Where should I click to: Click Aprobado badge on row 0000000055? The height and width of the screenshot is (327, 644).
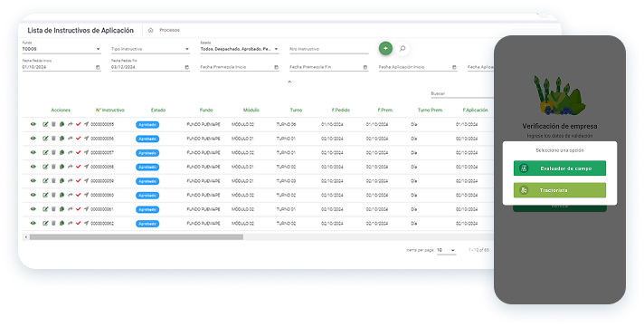point(147,125)
